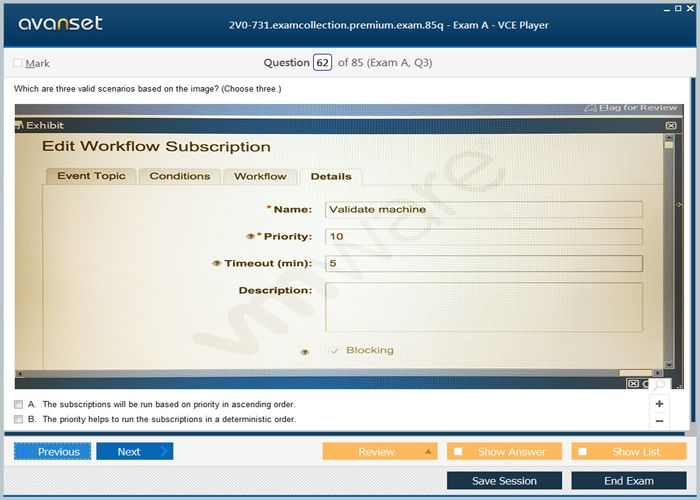This screenshot has width=700, height=500.
Task: Select answer option A checkbox
Action: click(18, 404)
